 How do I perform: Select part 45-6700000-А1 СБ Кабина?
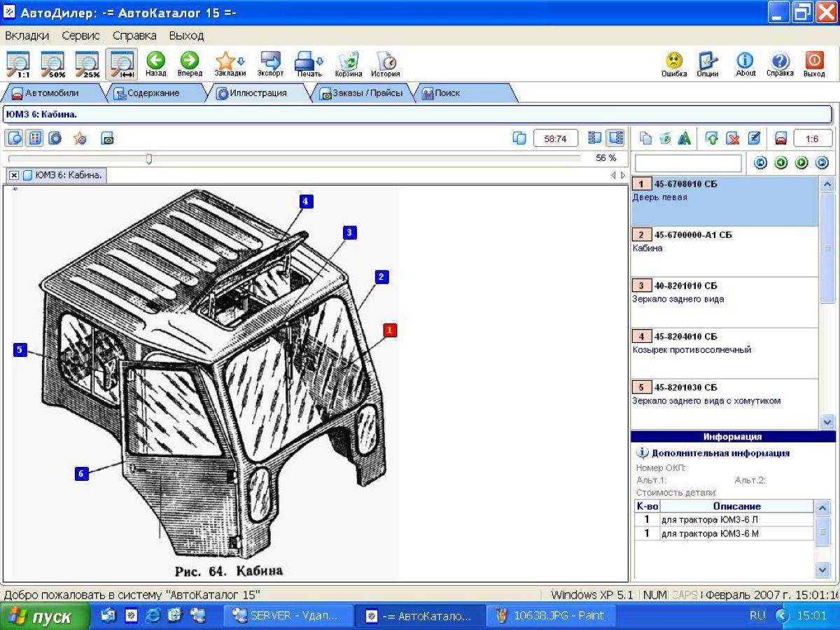724,252
